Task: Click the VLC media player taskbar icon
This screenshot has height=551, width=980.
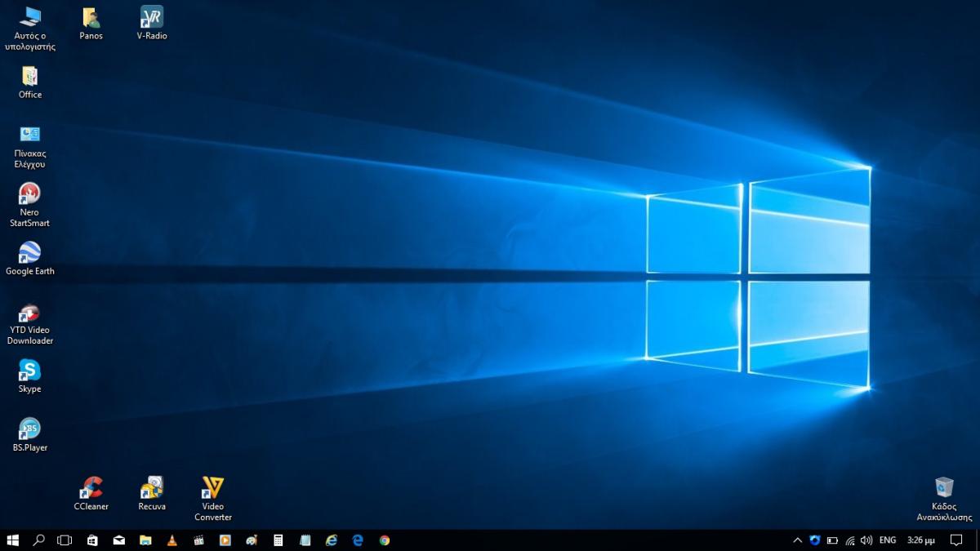Action: [x=171, y=540]
